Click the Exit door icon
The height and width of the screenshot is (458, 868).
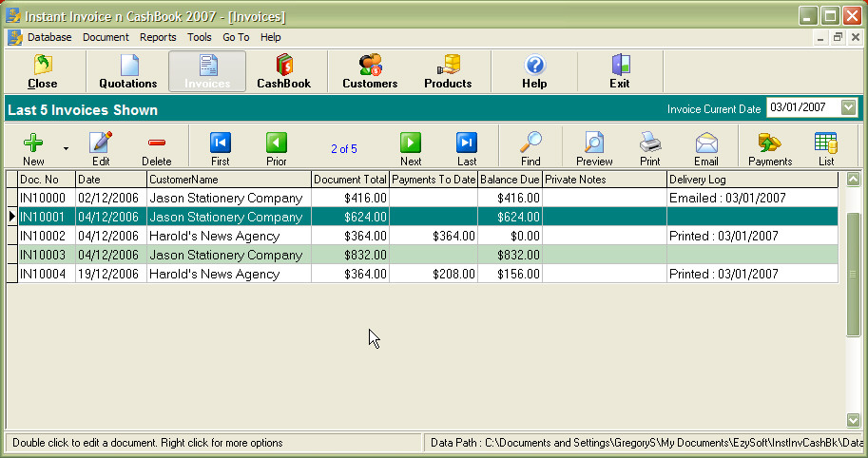tap(620, 65)
